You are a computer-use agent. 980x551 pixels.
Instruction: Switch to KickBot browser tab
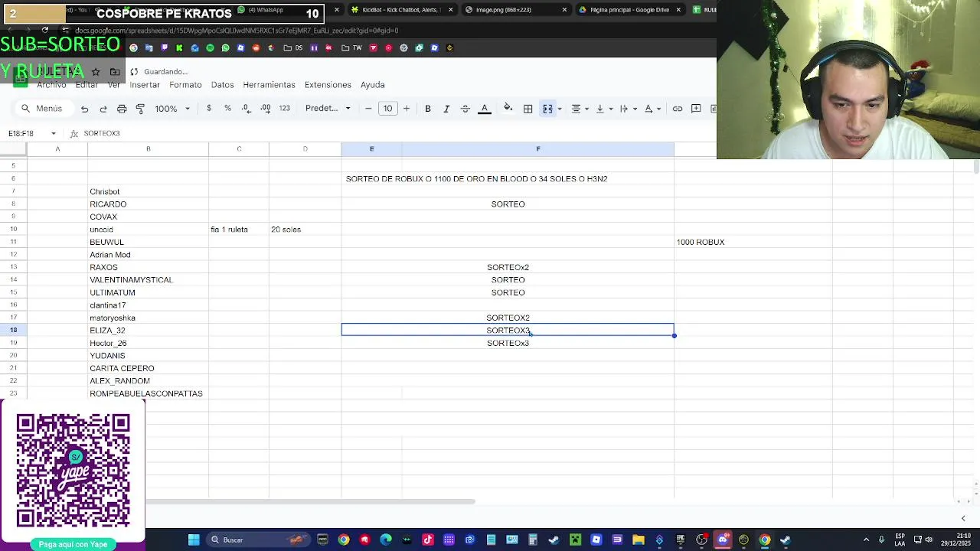click(402, 10)
